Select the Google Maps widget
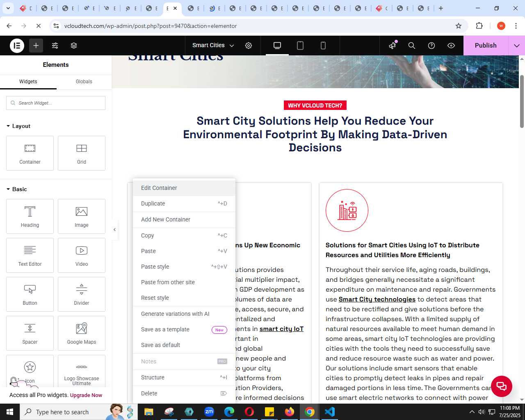 [82, 333]
